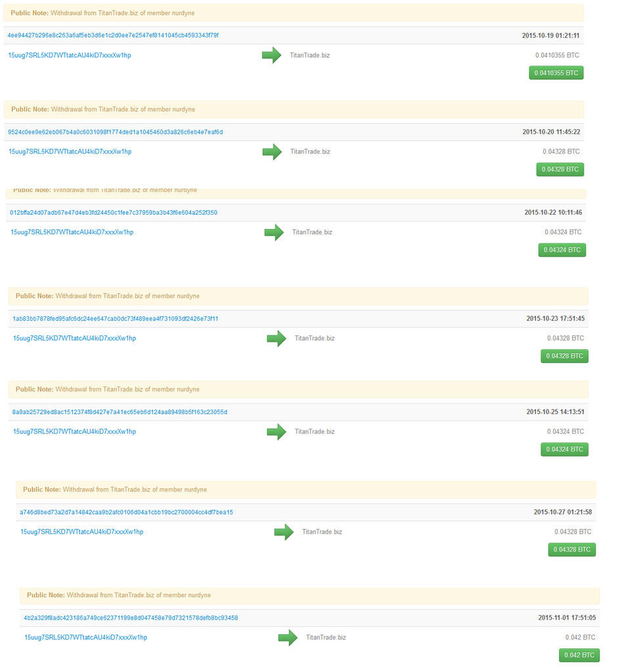Open transaction hash starting 1ab83bb7878f

tap(116, 319)
